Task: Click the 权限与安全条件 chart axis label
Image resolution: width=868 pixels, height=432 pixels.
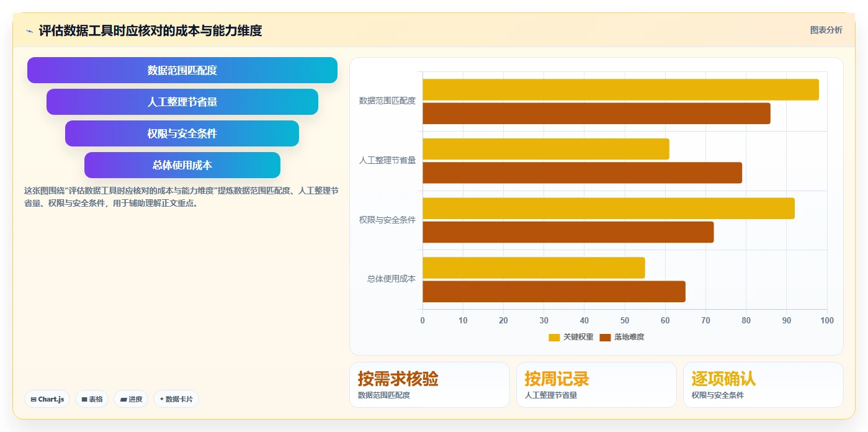Action: [387, 220]
